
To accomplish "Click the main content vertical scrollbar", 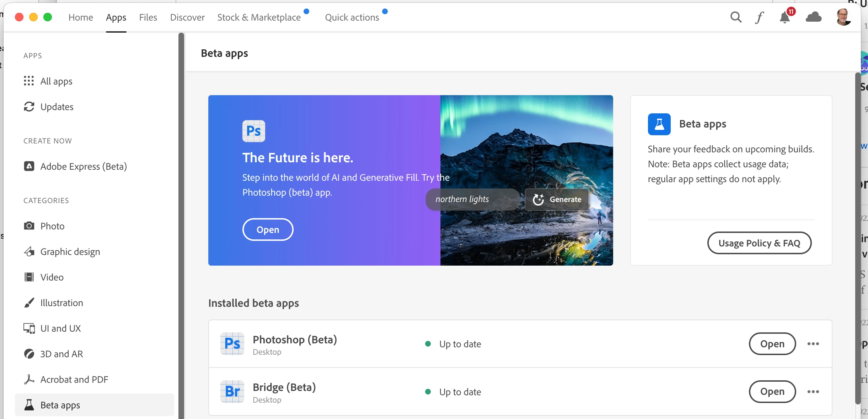I will [857, 238].
